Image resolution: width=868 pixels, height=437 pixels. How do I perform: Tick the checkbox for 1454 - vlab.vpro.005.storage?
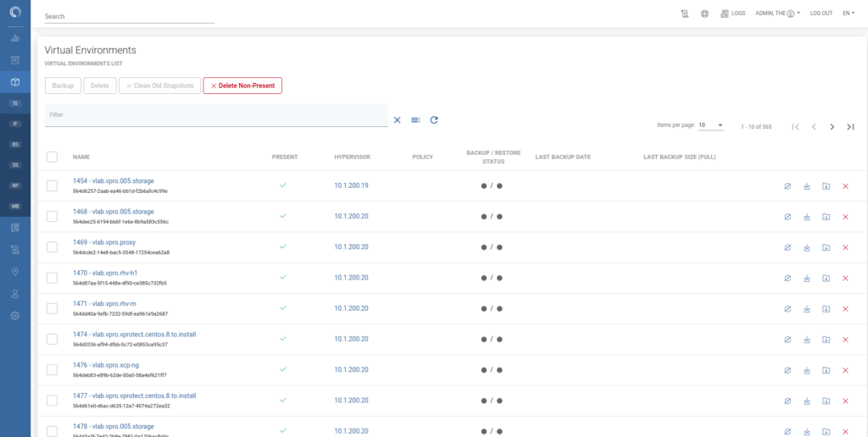tap(52, 185)
